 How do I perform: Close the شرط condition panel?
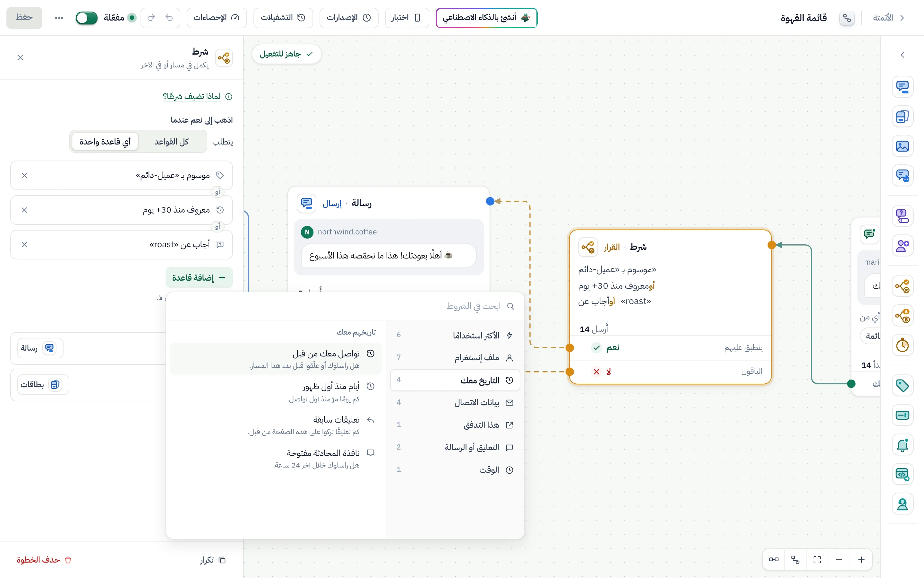(20, 57)
